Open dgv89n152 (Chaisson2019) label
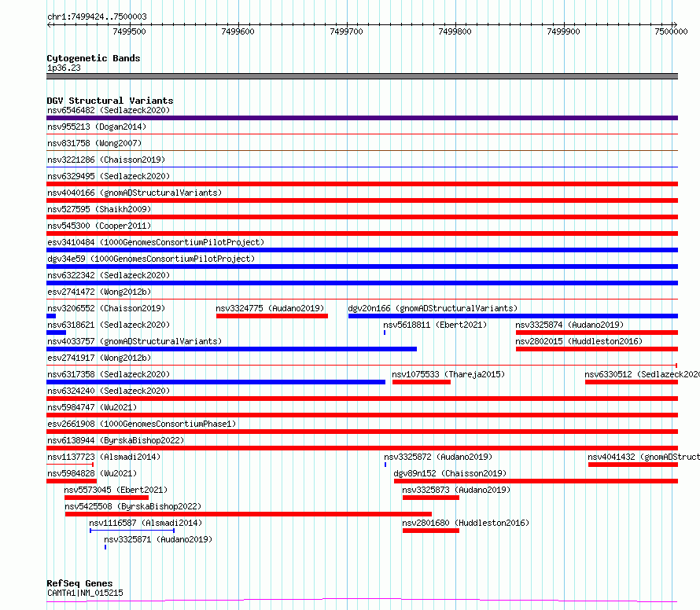The width and height of the screenshot is (700, 610). pos(450,473)
